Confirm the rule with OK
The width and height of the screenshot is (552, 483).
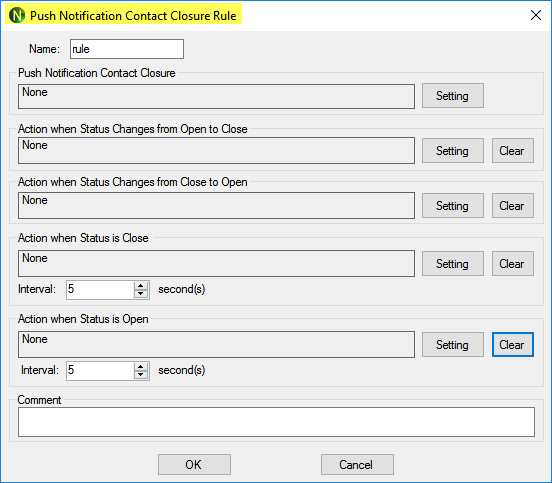[x=194, y=465]
